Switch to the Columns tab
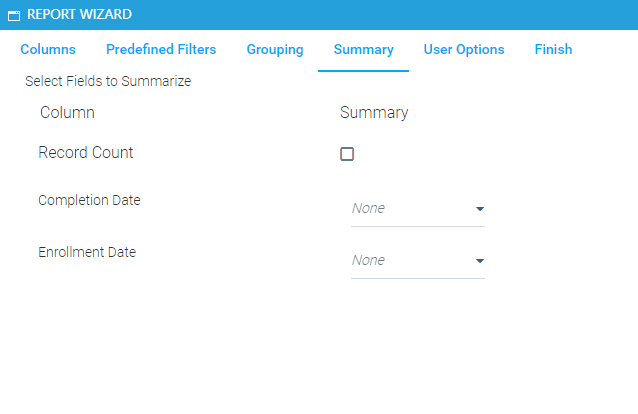This screenshot has width=638, height=414. (48, 49)
